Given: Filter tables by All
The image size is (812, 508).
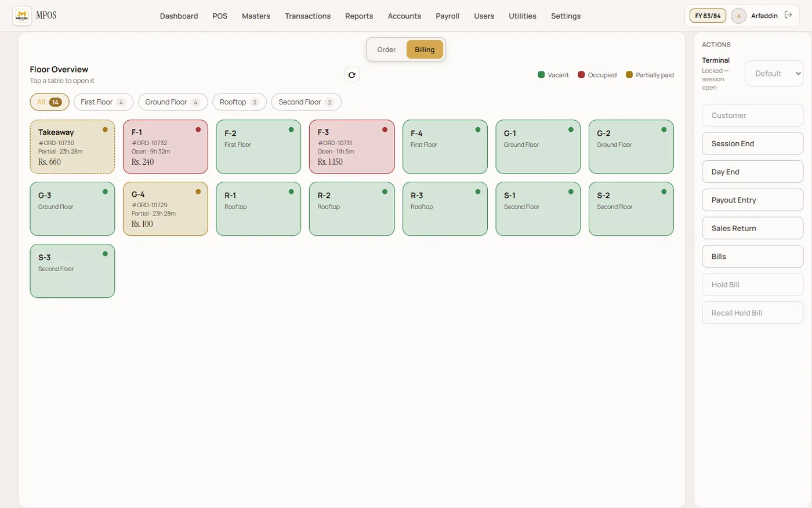Looking at the screenshot, I should tap(49, 102).
